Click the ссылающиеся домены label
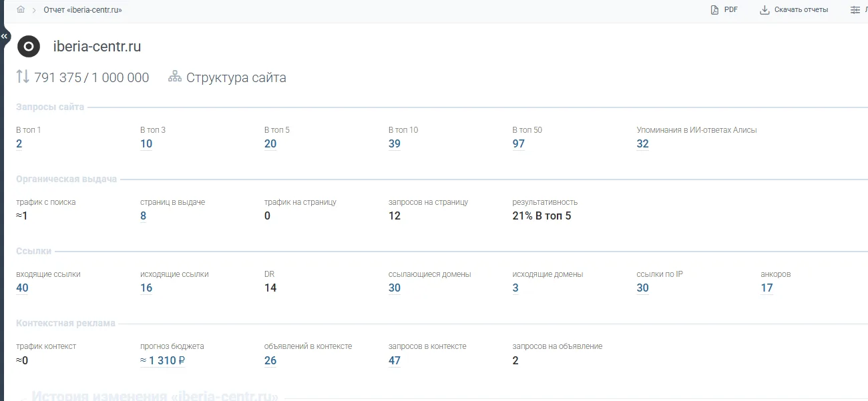 coord(430,274)
